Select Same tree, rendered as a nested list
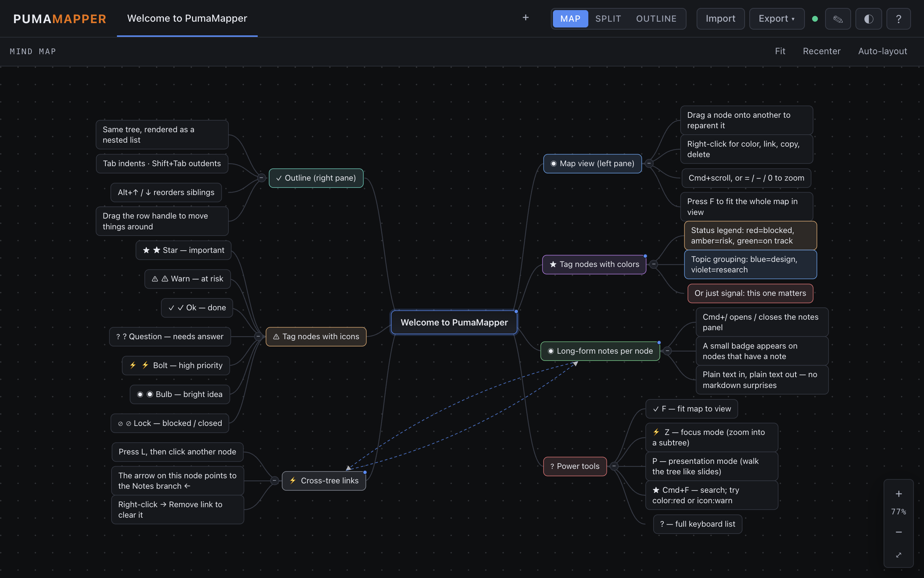 (x=162, y=134)
